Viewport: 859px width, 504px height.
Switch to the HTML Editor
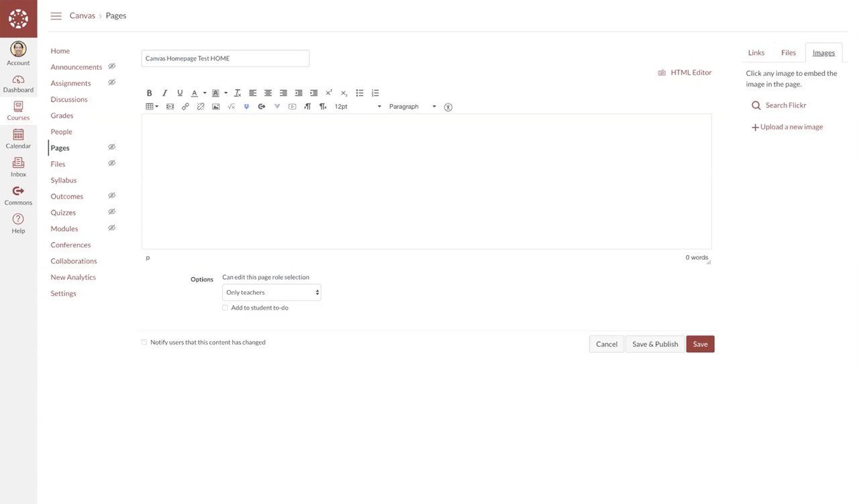(685, 72)
